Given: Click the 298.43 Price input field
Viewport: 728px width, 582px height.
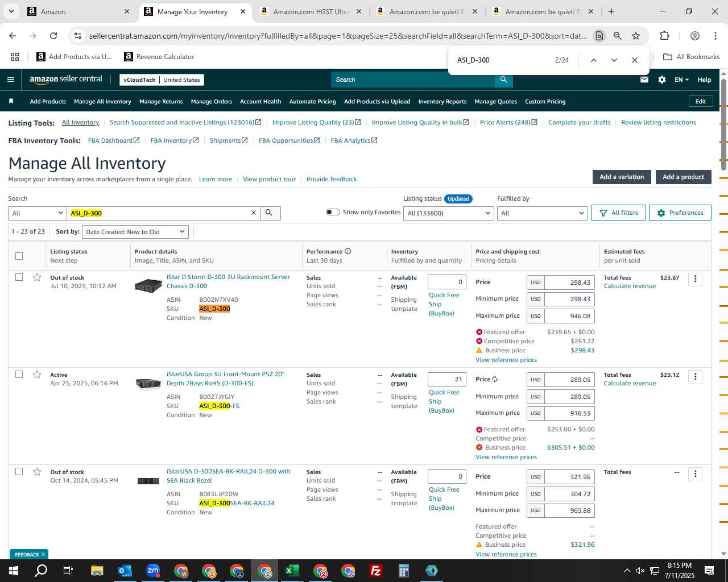Looking at the screenshot, I should click(569, 282).
